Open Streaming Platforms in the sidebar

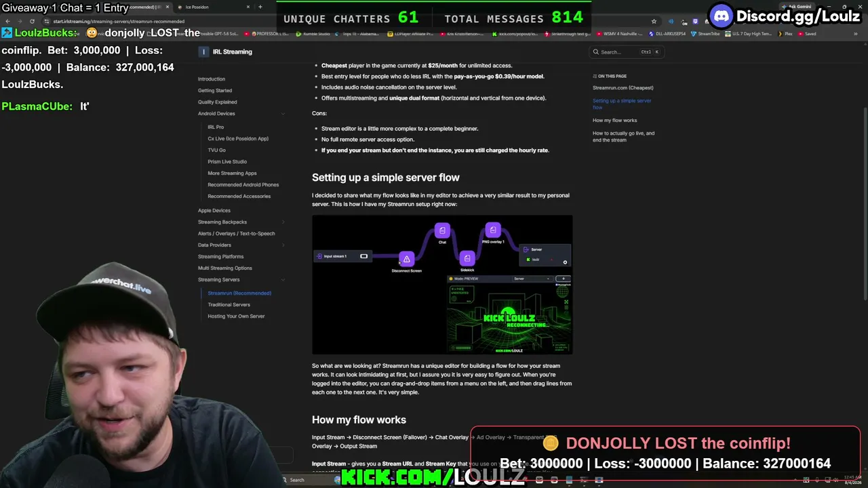coord(220,257)
